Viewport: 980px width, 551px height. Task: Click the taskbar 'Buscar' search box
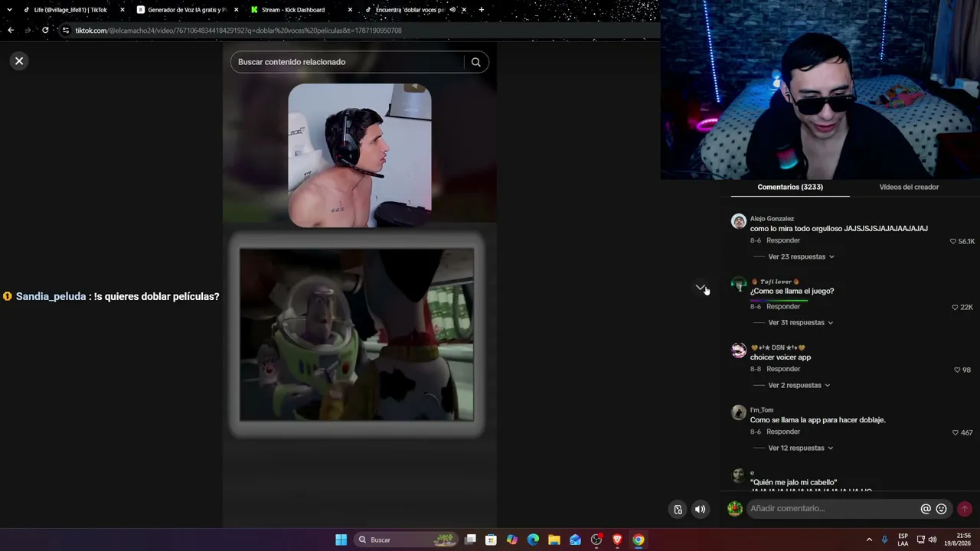click(x=407, y=540)
